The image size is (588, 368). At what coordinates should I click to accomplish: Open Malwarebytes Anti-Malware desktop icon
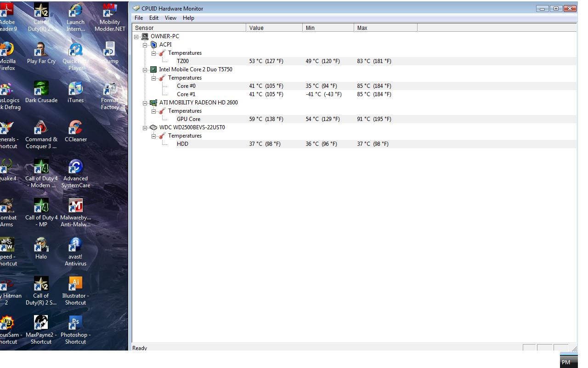76,213
